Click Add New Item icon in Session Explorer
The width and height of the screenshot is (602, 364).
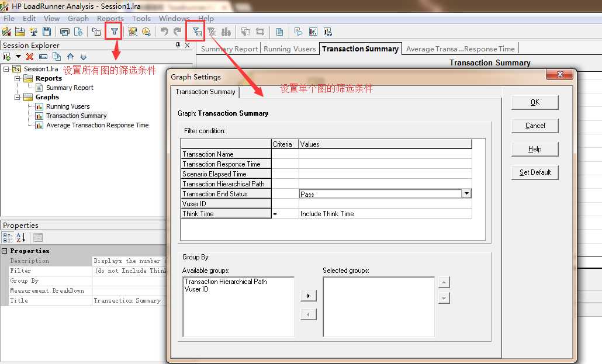(6, 57)
